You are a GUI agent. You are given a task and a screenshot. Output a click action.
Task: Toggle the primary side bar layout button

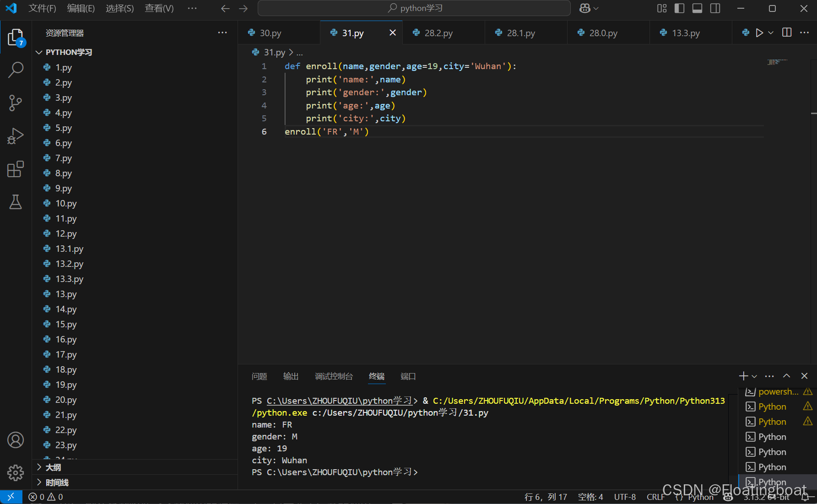[x=680, y=8]
